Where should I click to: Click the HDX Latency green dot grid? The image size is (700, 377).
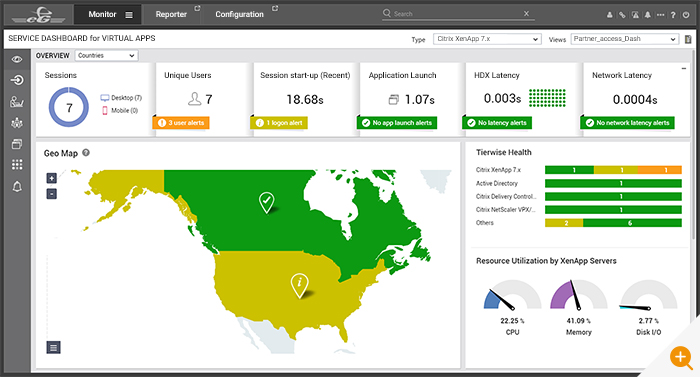click(x=547, y=98)
